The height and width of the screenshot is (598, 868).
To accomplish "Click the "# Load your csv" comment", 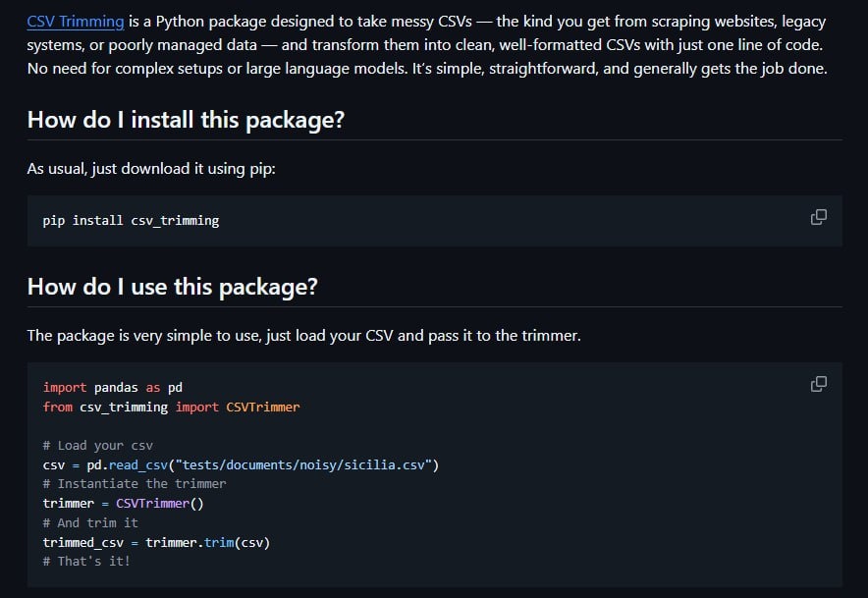I will (x=97, y=445).
